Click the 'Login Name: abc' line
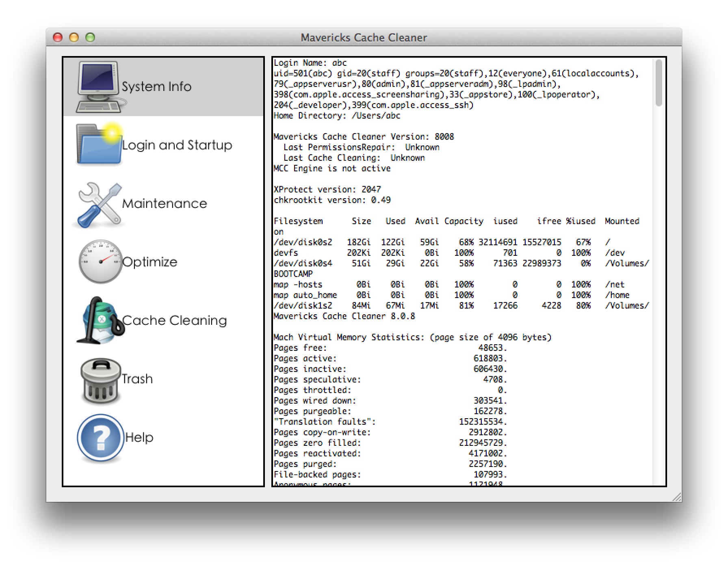The image size is (728, 566). point(310,63)
